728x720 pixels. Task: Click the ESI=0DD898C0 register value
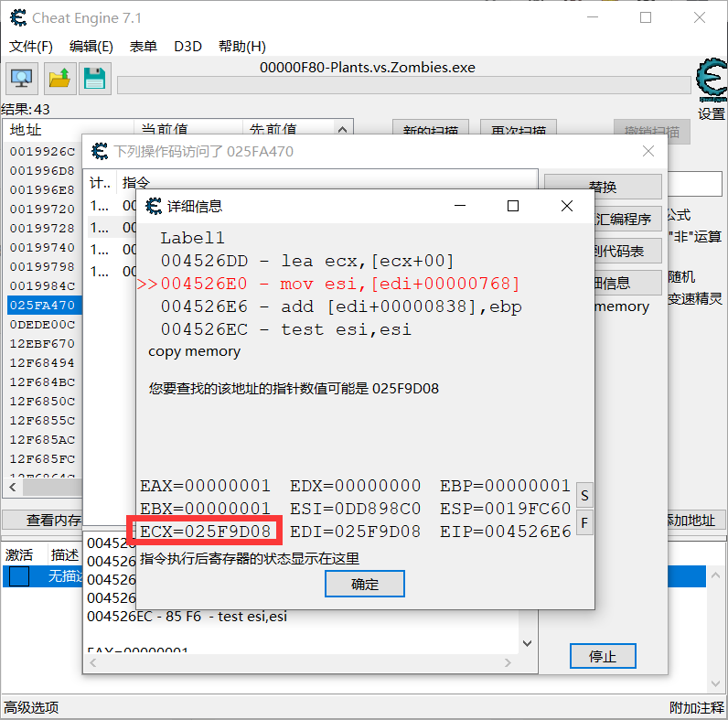[x=355, y=508]
